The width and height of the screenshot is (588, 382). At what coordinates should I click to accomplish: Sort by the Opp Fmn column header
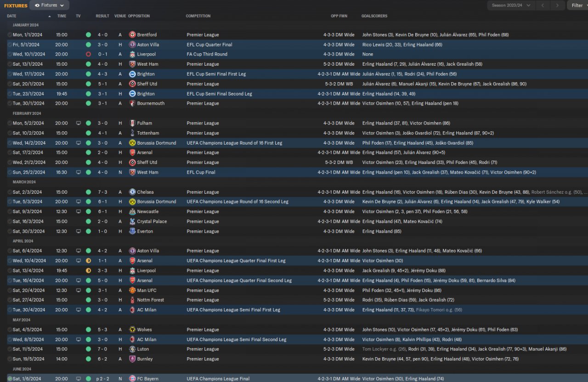339,16
